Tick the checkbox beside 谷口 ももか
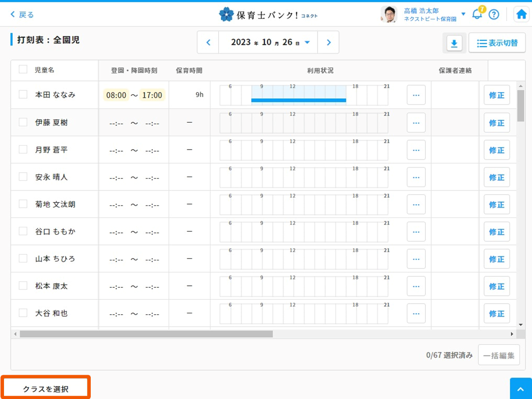532x399 pixels. 23,231
